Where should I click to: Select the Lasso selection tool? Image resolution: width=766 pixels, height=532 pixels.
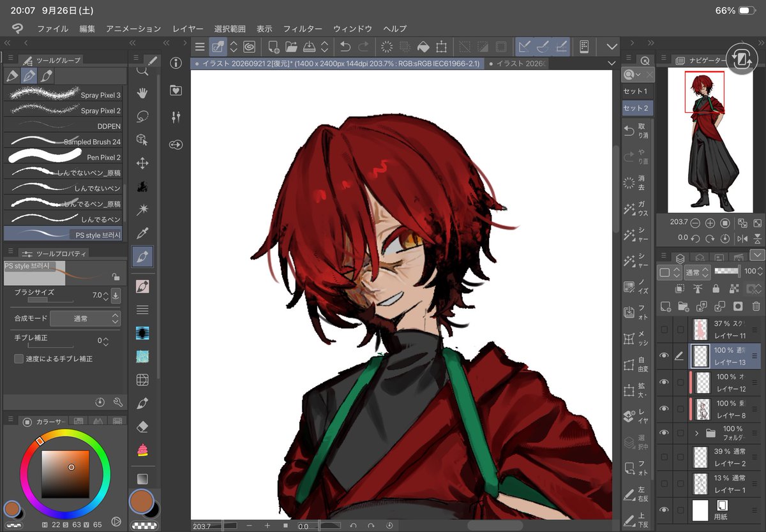coord(142,117)
